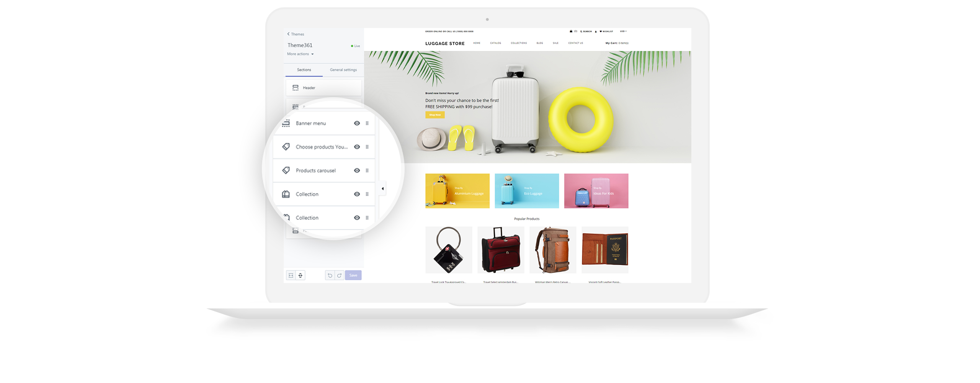
Task: Click the Save button
Action: [x=353, y=275]
